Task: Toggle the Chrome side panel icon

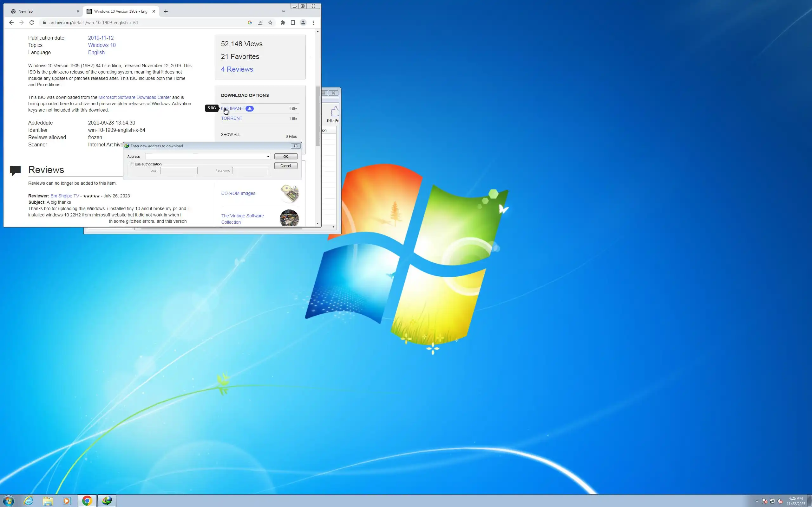Action: [293, 22]
